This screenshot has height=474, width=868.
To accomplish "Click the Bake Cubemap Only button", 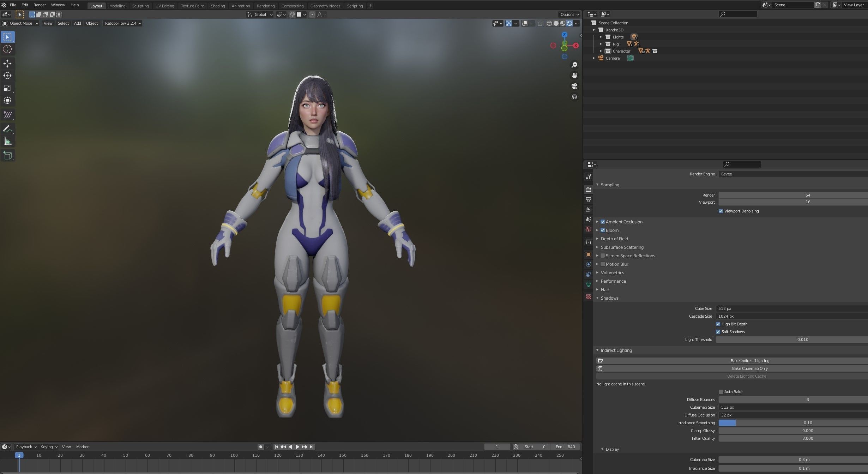I will tap(732, 368).
